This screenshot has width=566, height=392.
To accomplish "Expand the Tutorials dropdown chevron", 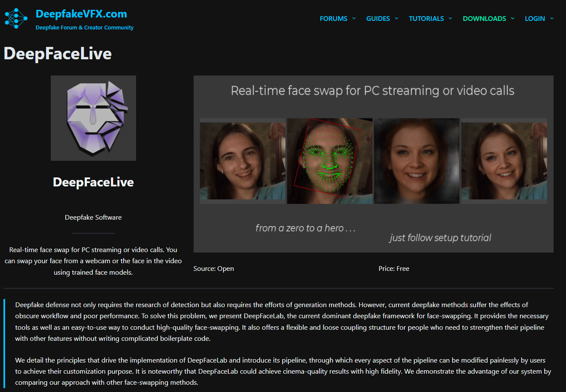I will coord(450,18).
